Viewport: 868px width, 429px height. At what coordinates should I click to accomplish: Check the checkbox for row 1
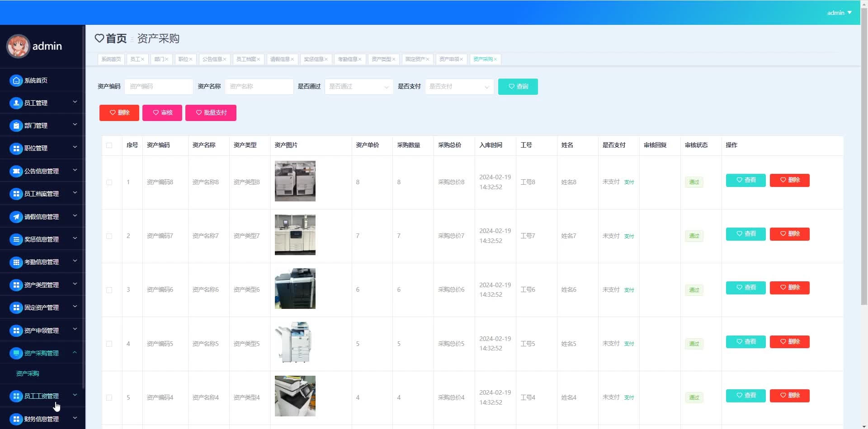tap(109, 182)
